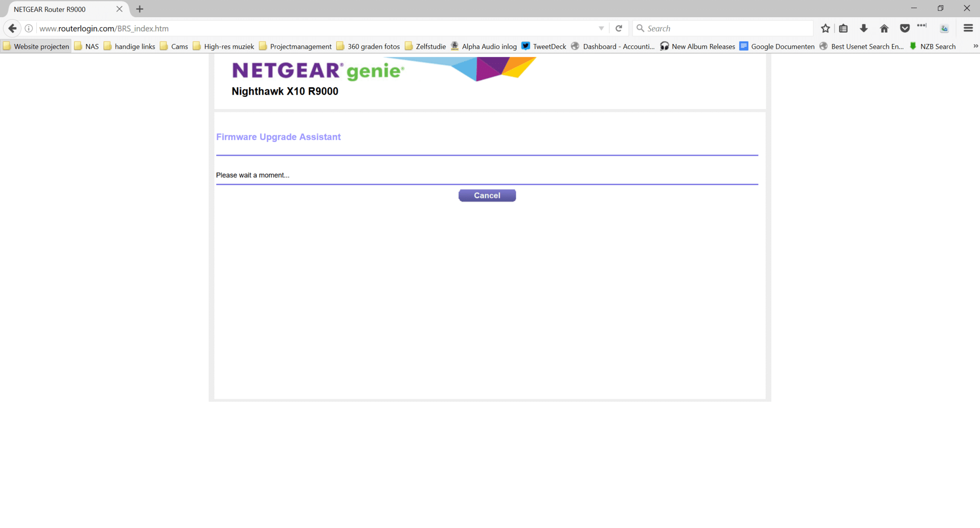
Task: Click the search magnifier icon
Action: point(640,28)
